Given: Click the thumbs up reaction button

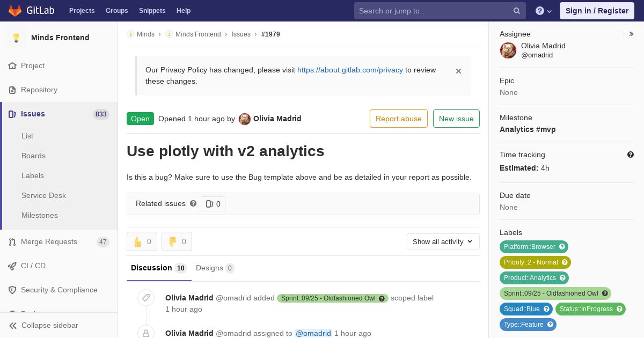Looking at the screenshot, I should (x=142, y=241).
